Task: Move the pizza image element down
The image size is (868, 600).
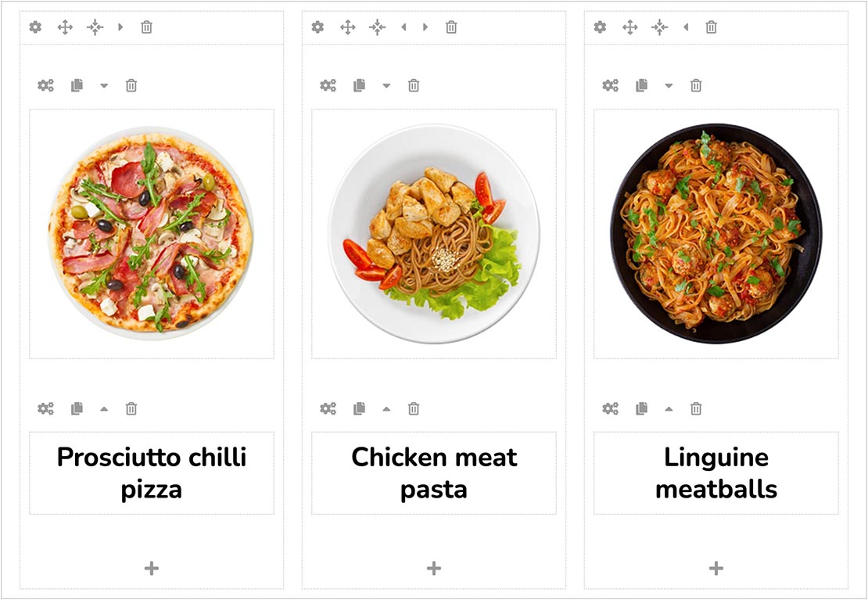Action: (104, 85)
